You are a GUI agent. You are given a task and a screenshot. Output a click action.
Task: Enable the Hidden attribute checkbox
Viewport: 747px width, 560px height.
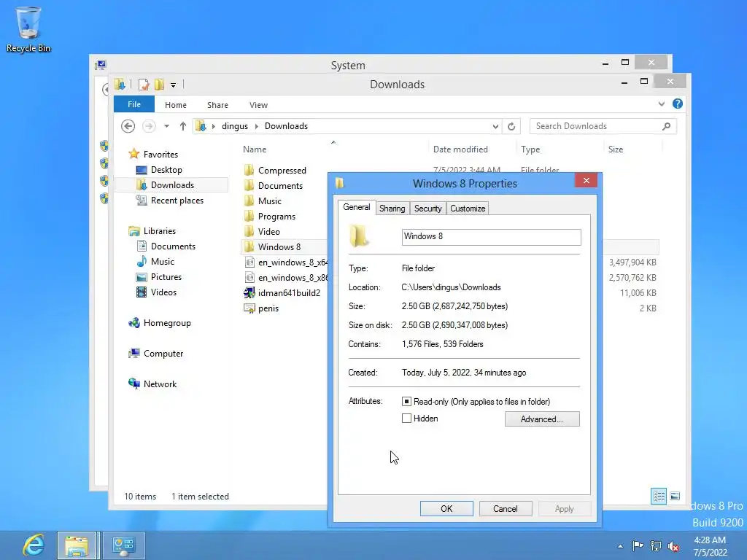[406, 418]
